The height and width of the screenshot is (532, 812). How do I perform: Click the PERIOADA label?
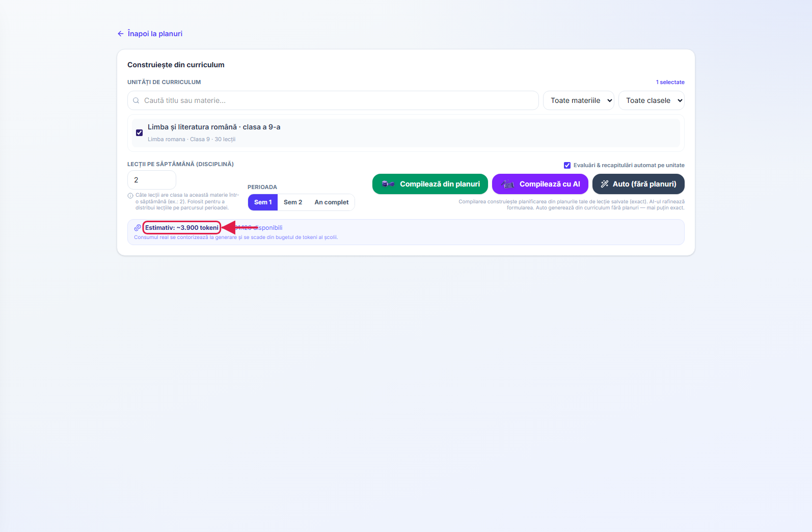click(x=262, y=187)
